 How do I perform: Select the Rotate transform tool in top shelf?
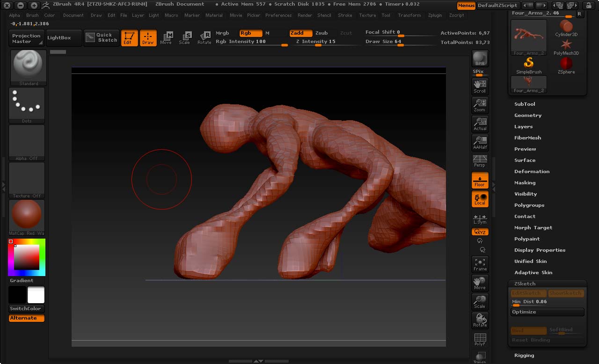tap(204, 38)
